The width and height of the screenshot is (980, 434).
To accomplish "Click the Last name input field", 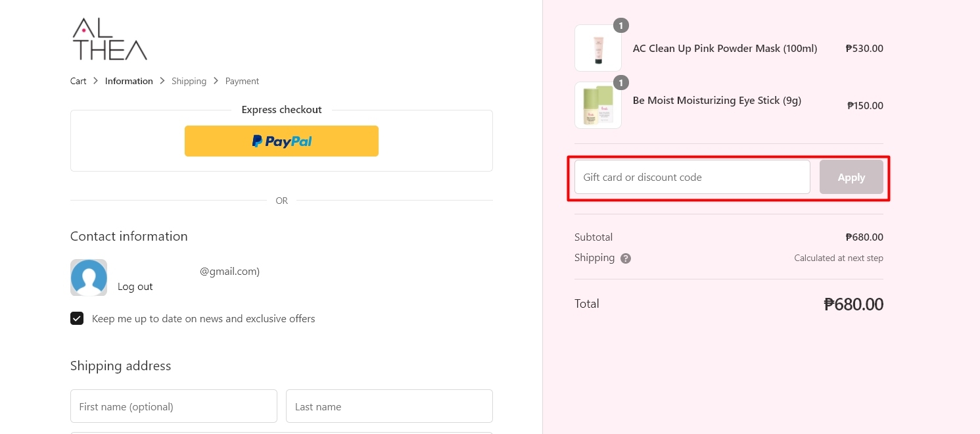I will [389, 406].
